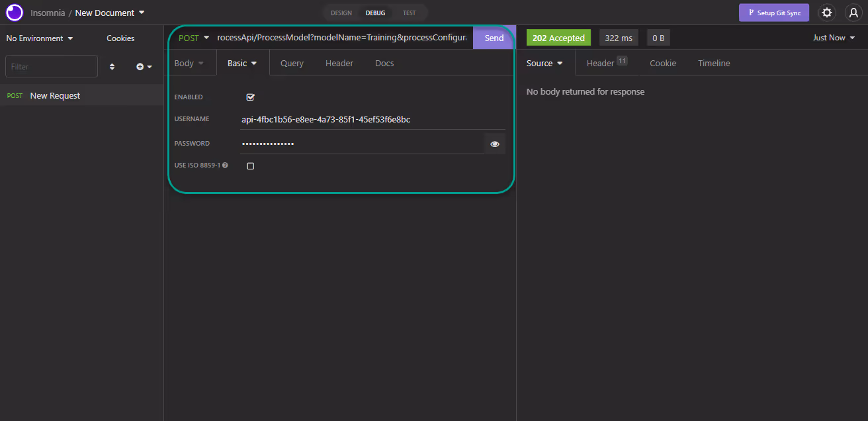The width and height of the screenshot is (868, 421).
Task: Open the No Environment dropdown
Action: (x=40, y=38)
